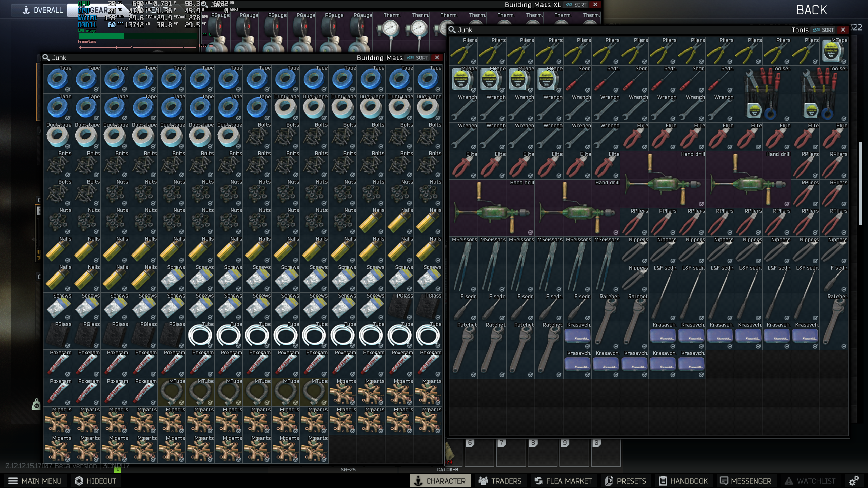The height and width of the screenshot is (488, 868).
Task: Select a Hand drill item in Tools
Action: coord(663,179)
